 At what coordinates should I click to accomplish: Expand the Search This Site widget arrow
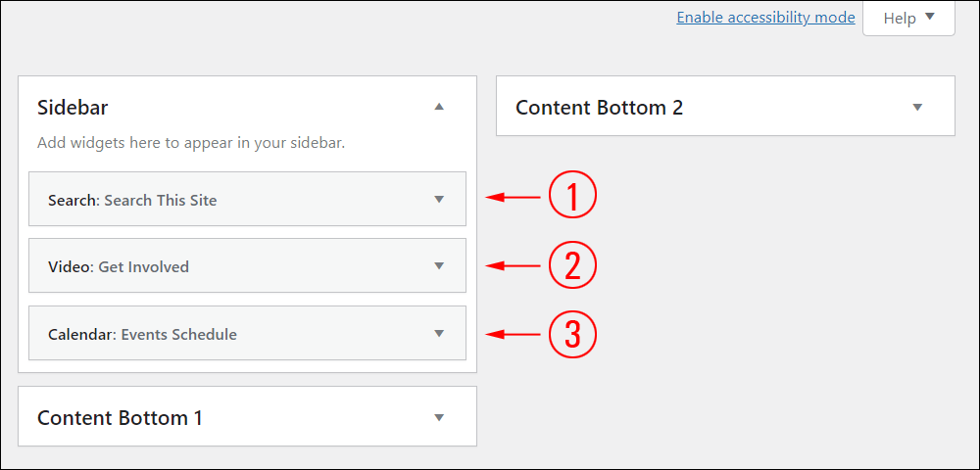point(439,199)
